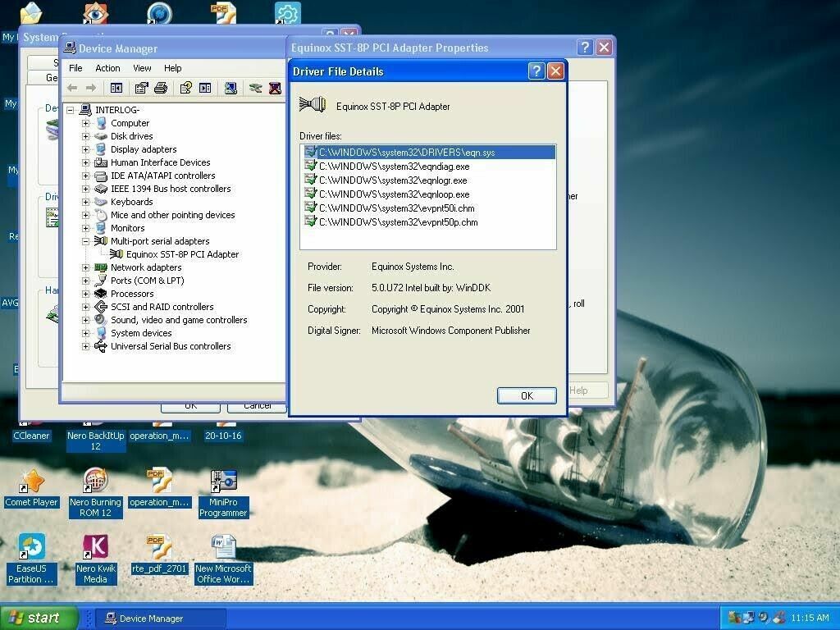840x630 pixels.
Task: Click the Print toolbar icon in Device Manager
Action: 161,88
